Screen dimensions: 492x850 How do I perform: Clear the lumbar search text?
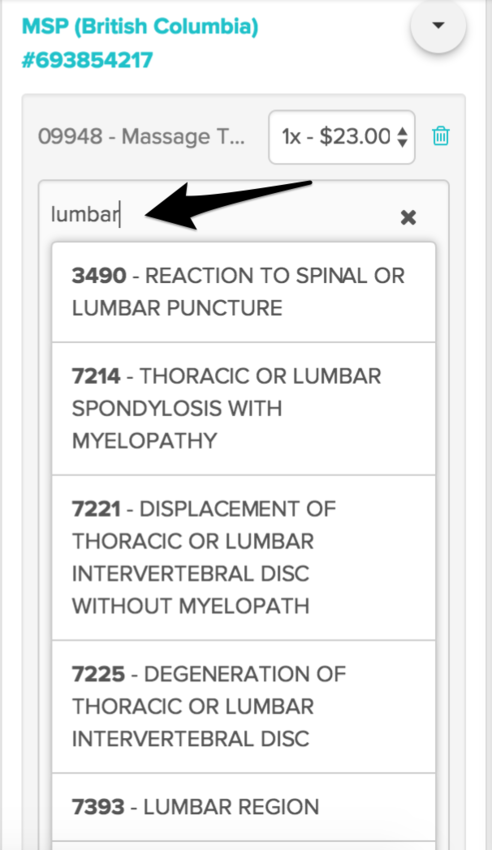pos(408,217)
